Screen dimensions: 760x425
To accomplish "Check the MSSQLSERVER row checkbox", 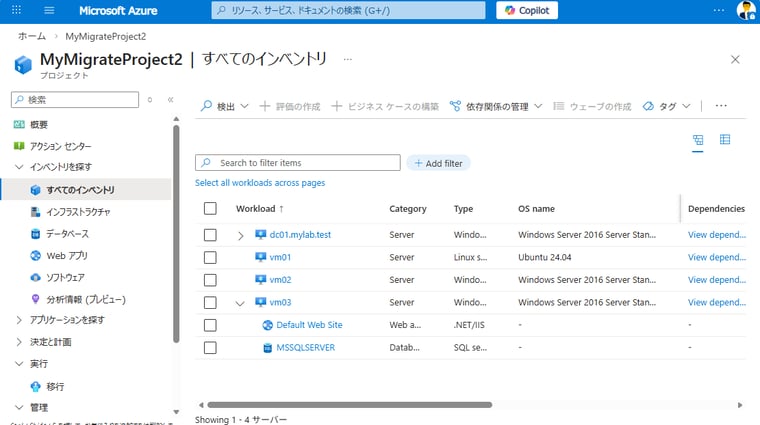I will tap(210, 348).
